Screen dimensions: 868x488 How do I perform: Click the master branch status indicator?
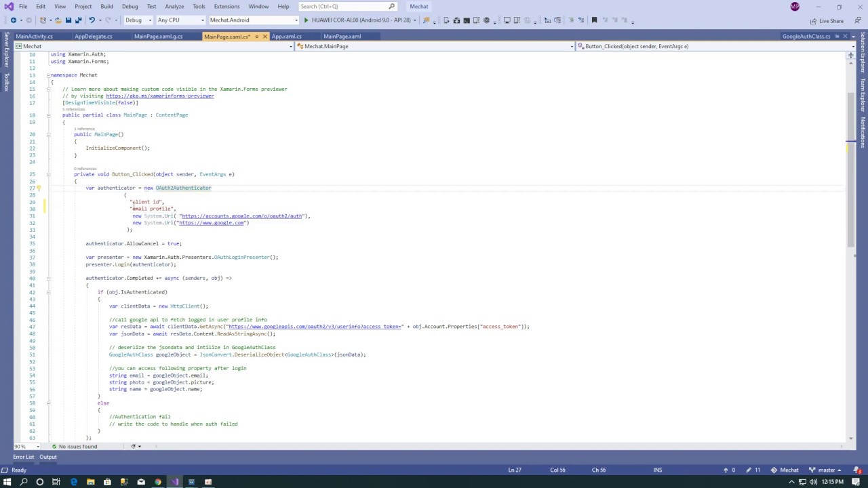[x=826, y=470]
